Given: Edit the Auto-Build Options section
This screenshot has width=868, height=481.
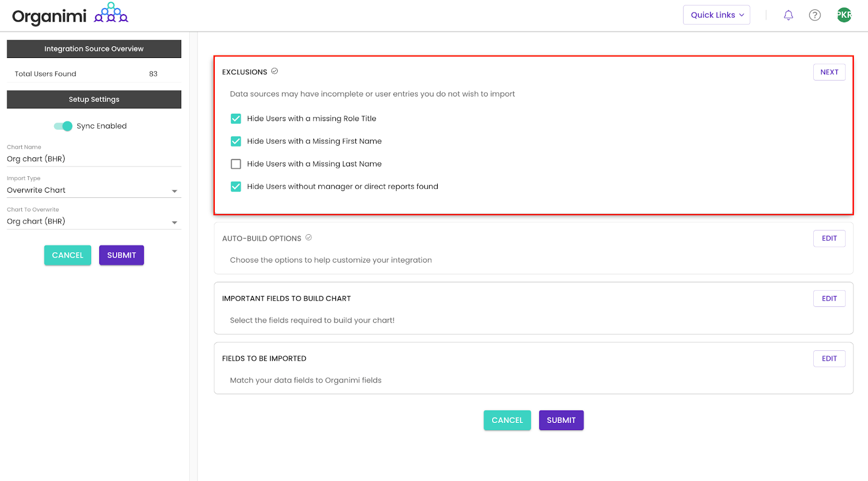Looking at the screenshot, I should (829, 239).
